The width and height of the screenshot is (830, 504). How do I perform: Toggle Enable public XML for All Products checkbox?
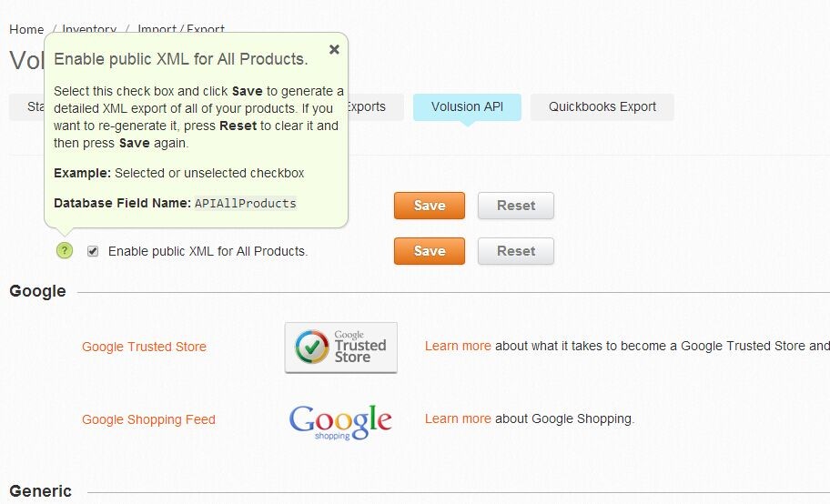coord(93,251)
